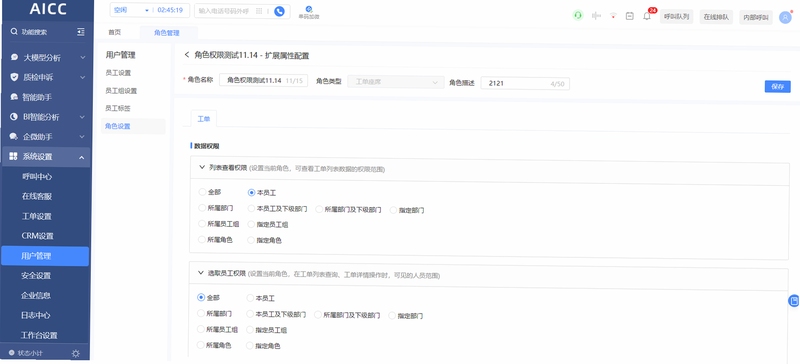Select 全部 in 列表查看权限 section
Image resolution: width=800 pixels, height=364 pixels.
[202, 192]
